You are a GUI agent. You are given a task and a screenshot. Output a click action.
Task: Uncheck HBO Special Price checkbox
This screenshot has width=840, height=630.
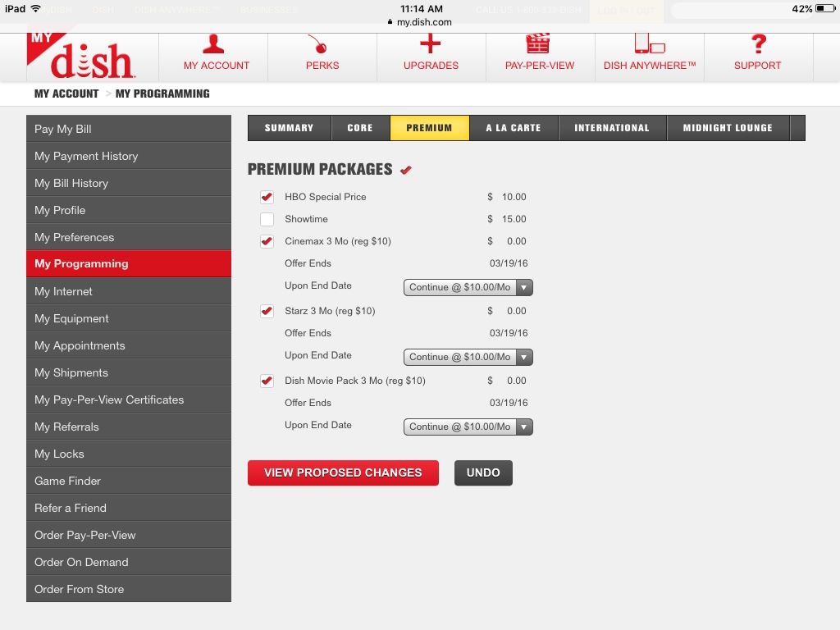[267, 197]
